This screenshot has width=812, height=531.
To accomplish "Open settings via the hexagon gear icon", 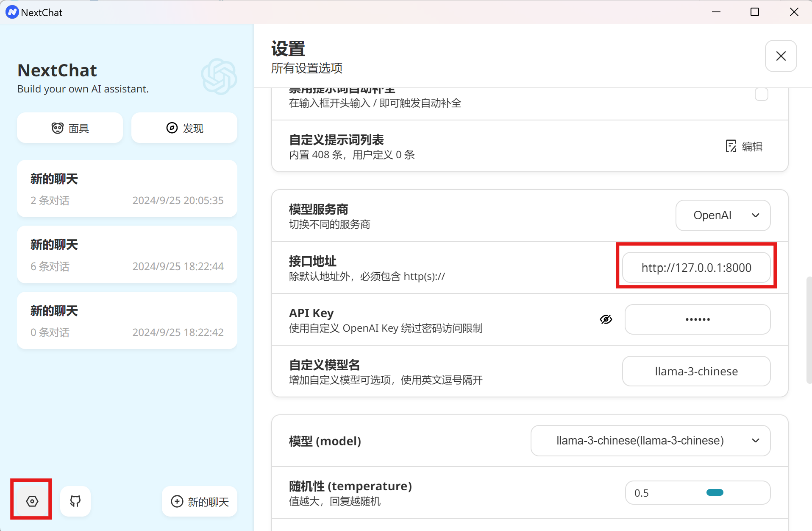I will [x=32, y=501].
